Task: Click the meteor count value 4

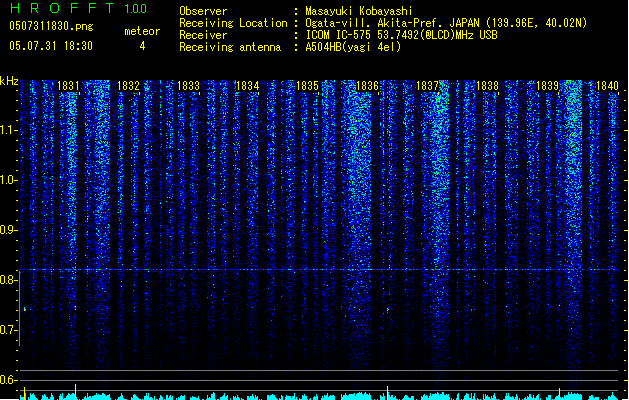Action: [142, 46]
